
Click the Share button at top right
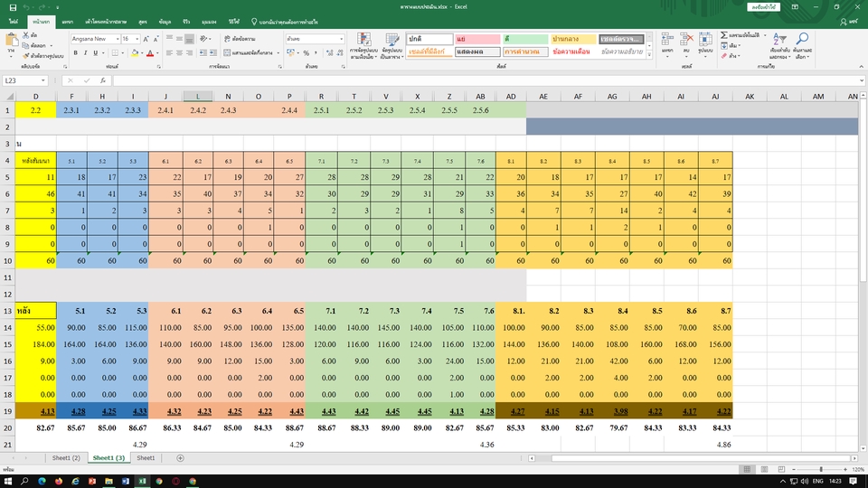click(850, 22)
